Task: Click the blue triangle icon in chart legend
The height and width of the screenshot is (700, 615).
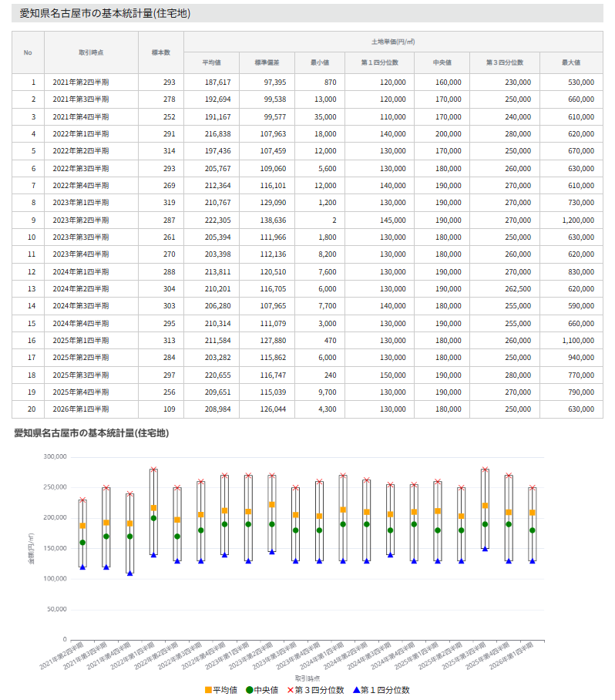Action: click(356, 690)
